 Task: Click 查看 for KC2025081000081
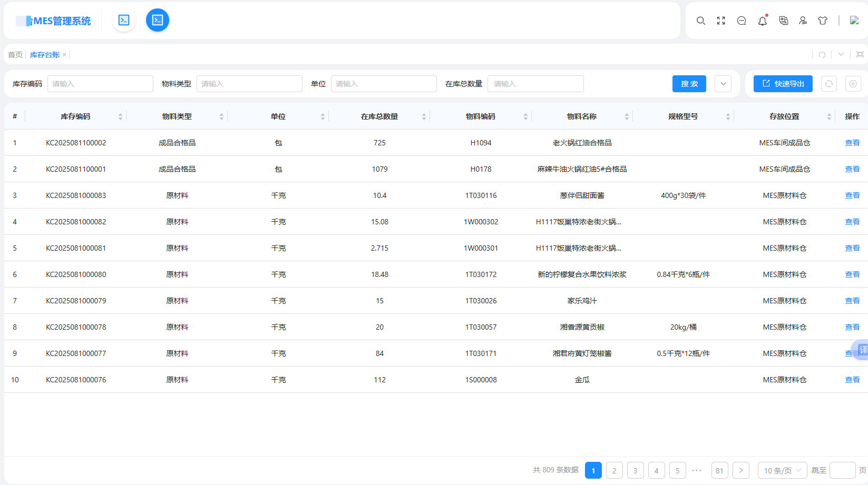tap(852, 248)
